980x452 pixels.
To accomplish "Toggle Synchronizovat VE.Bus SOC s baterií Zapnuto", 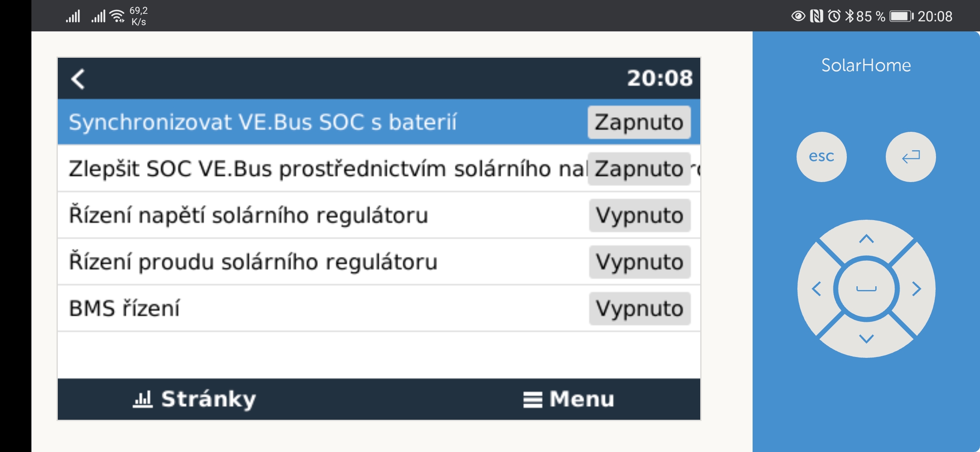I will point(639,122).
